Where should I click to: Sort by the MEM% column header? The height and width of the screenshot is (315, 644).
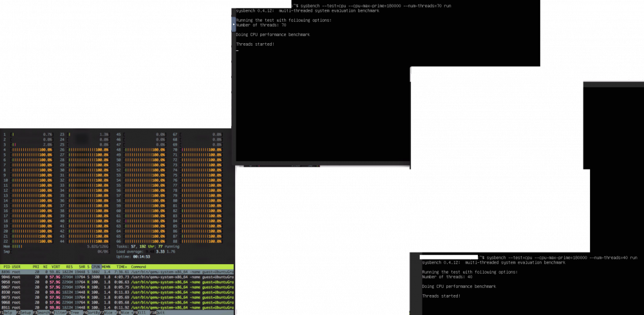(x=106, y=267)
